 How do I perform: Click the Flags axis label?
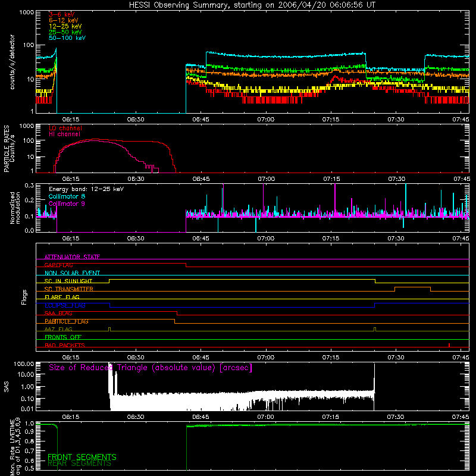click(x=24, y=297)
